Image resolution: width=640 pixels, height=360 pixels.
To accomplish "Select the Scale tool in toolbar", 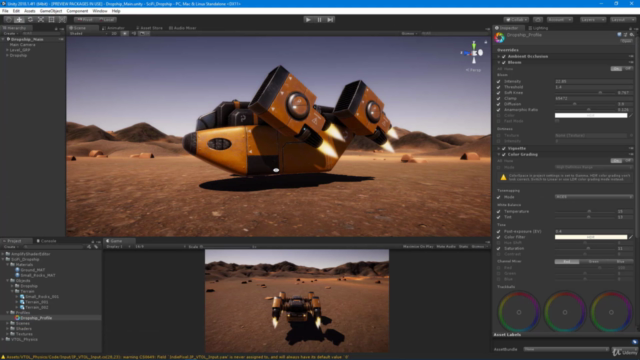I will click(41, 20).
